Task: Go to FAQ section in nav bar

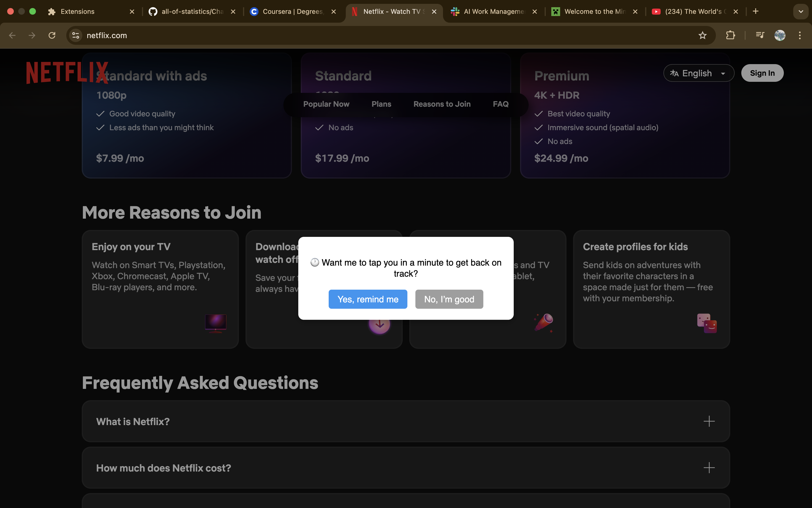Action: (500, 104)
